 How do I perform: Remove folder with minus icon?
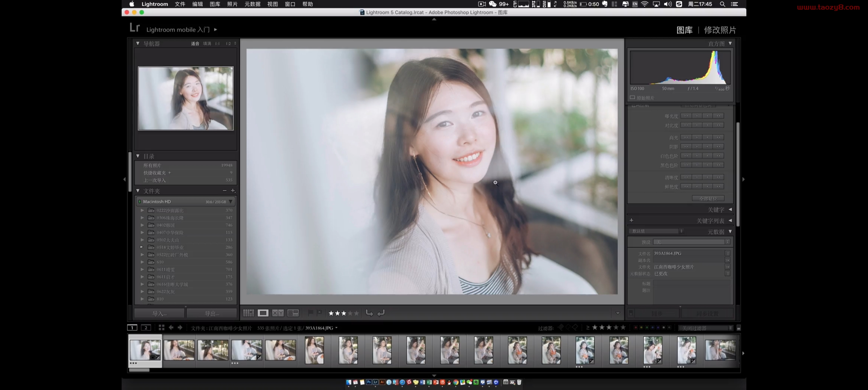224,191
